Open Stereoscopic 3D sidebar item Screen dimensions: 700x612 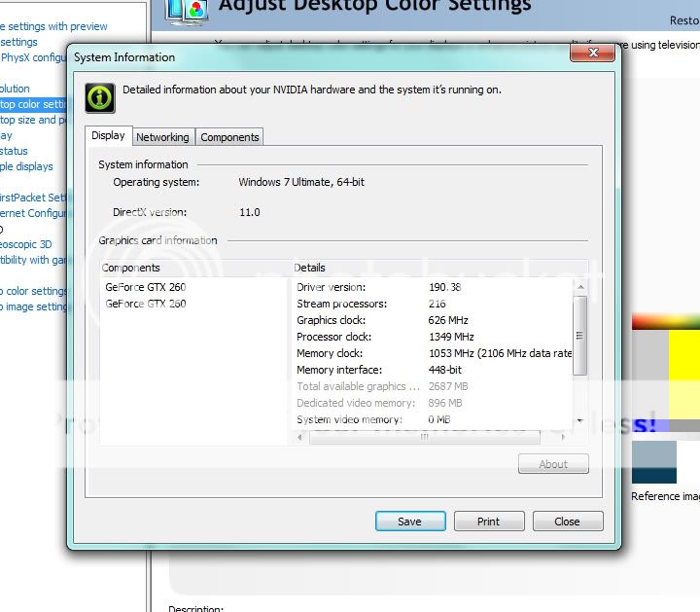coord(26,244)
